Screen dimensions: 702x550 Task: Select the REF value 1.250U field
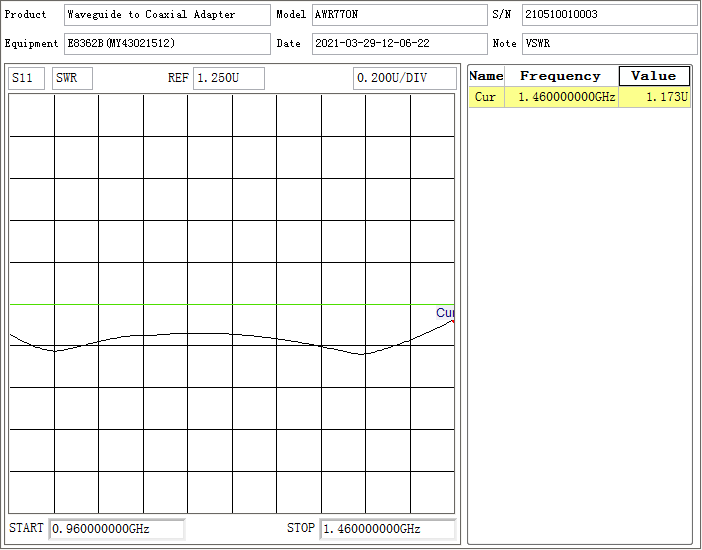click(228, 79)
